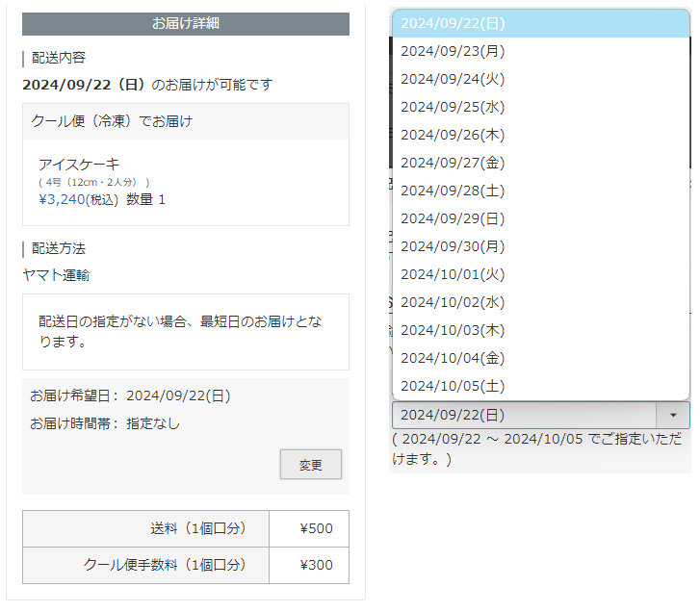Click the date dropdown arrow button
The height and width of the screenshot is (612, 700).
672,415
